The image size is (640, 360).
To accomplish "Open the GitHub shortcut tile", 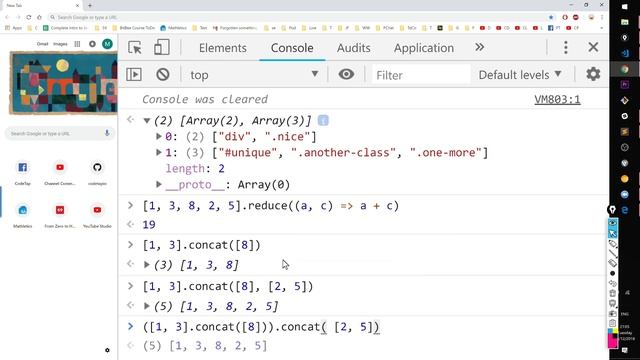I will (97, 172).
